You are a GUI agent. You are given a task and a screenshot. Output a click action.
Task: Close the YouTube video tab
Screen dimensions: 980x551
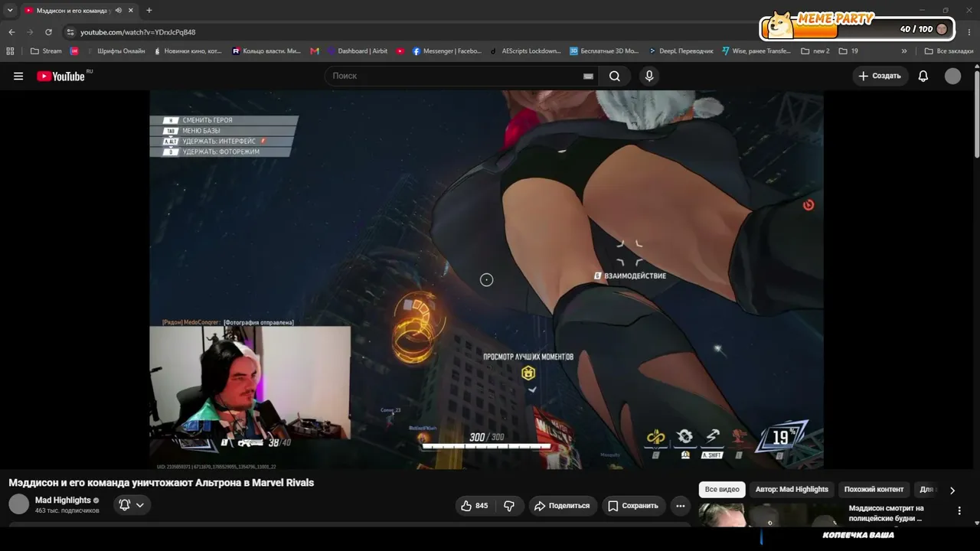click(131, 11)
